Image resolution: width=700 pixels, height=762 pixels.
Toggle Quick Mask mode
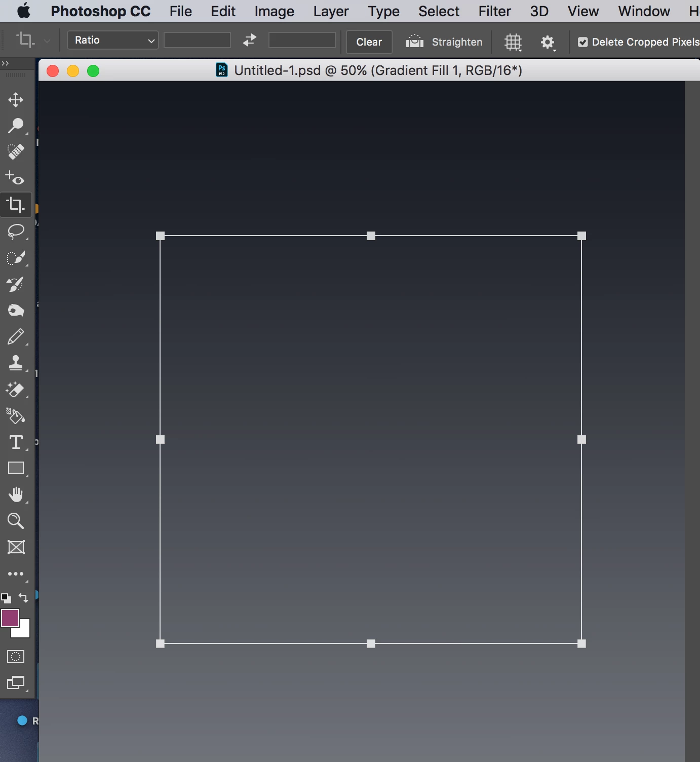16,657
